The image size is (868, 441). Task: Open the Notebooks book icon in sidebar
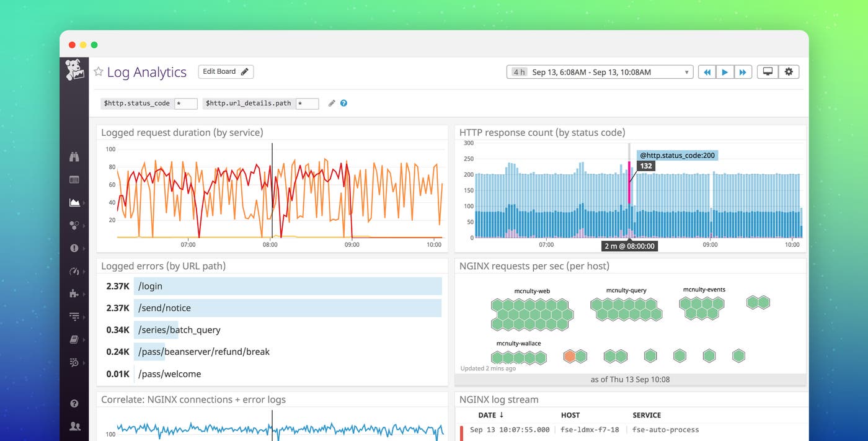(x=74, y=339)
